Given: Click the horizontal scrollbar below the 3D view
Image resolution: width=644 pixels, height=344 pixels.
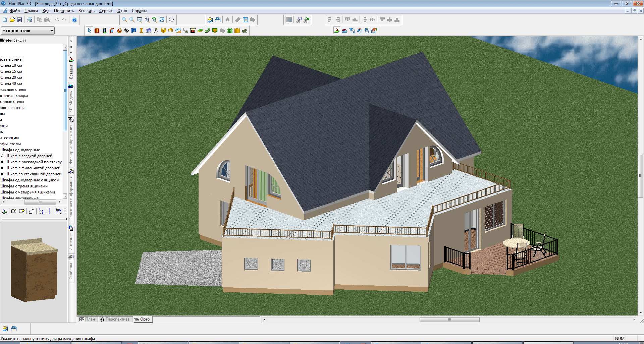Looking at the screenshot, I should pyautogui.click(x=449, y=320).
